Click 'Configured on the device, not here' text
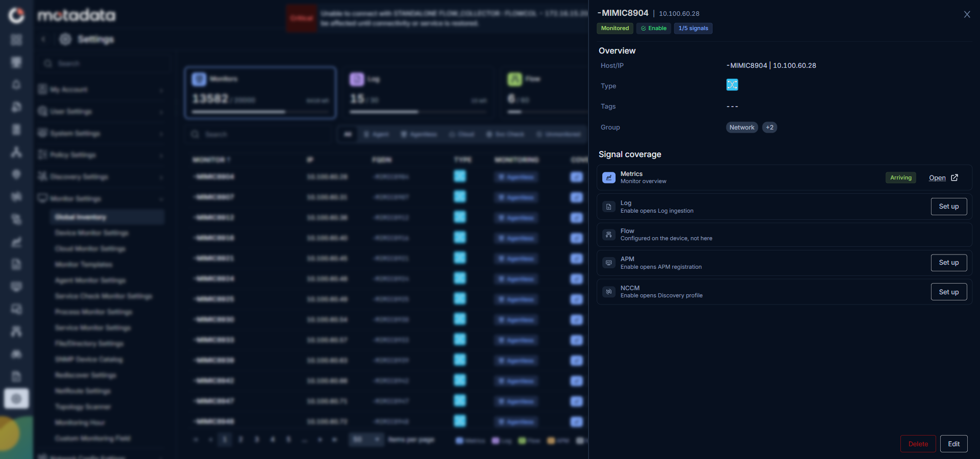Image resolution: width=980 pixels, height=459 pixels. point(666,238)
